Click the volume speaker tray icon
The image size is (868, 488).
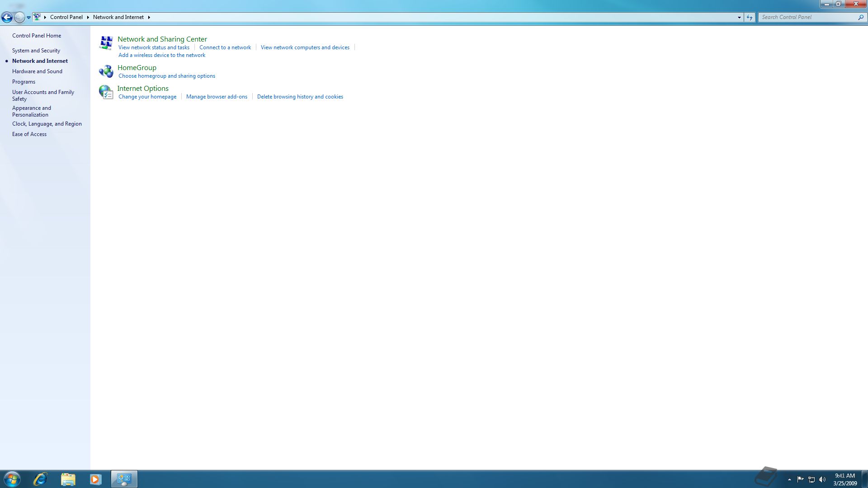[x=822, y=479]
